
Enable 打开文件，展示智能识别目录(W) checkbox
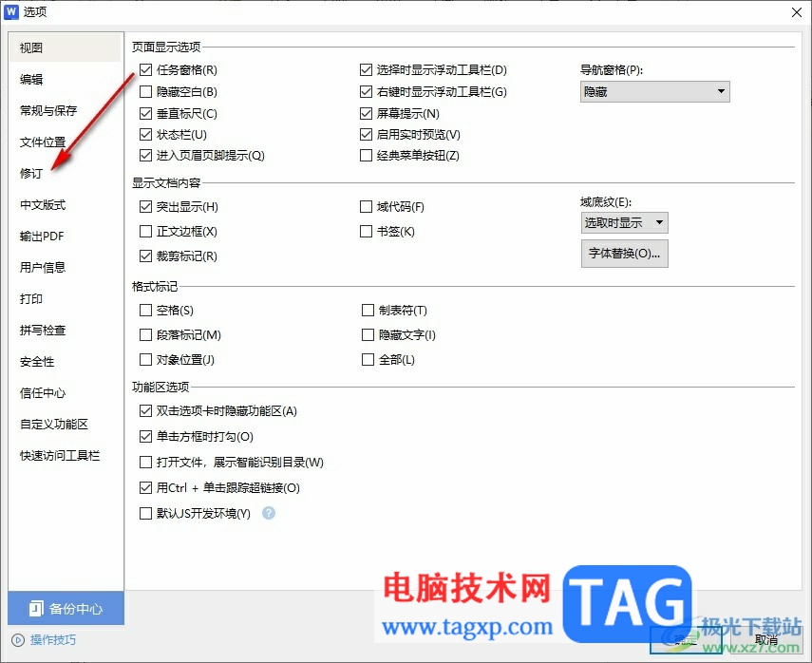pyautogui.click(x=145, y=462)
